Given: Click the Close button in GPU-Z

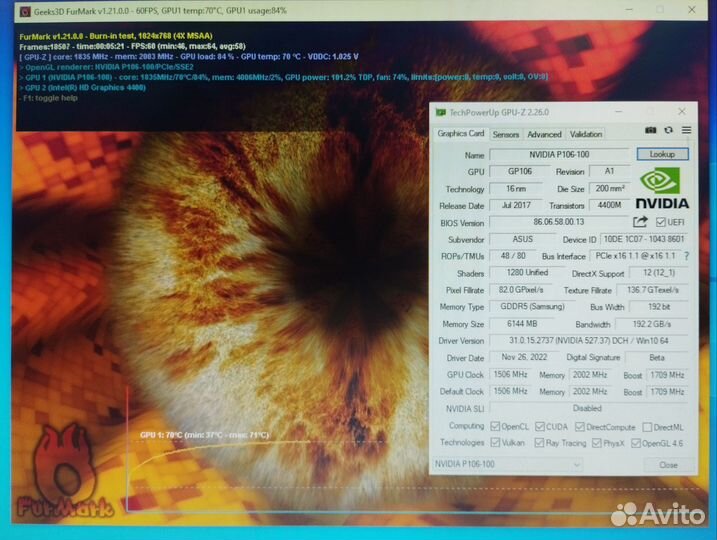Looking at the screenshot, I should (668, 465).
